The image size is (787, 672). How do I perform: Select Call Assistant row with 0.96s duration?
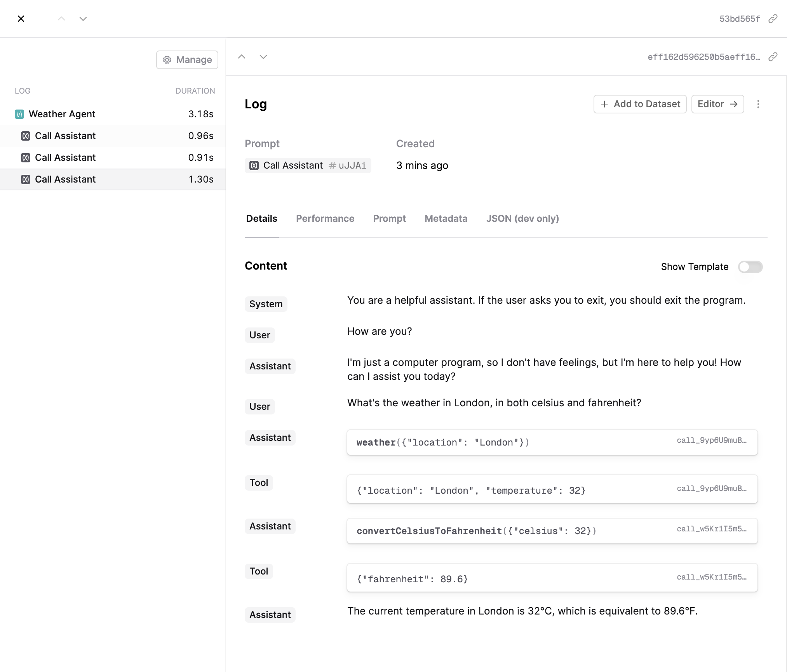[x=113, y=136]
